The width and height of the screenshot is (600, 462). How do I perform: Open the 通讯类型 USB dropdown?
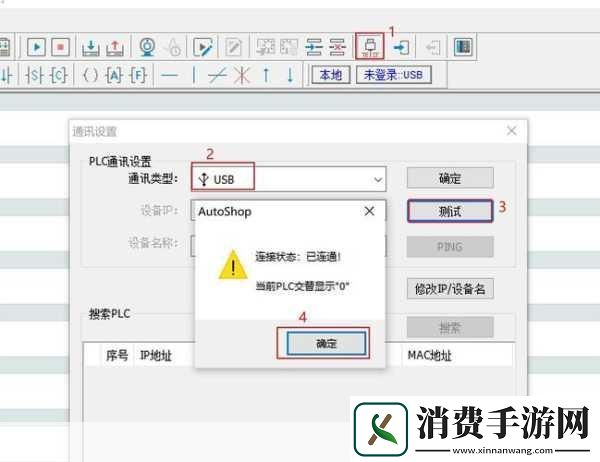289,179
